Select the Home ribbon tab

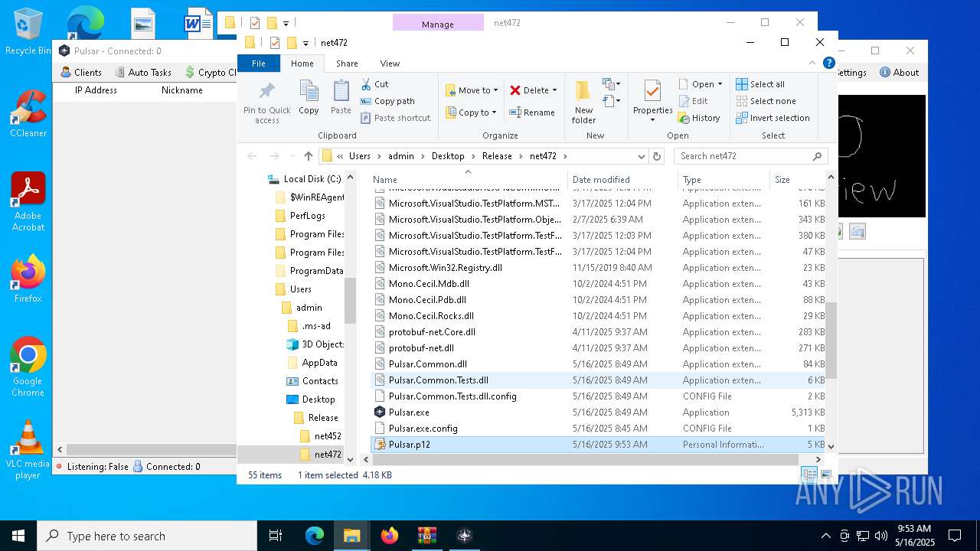tap(302, 64)
